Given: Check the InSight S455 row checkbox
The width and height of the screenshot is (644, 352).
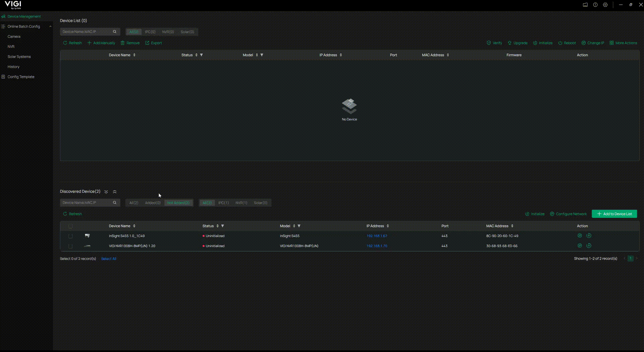Looking at the screenshot, I should pyautogui.click(x=70, y=236).
